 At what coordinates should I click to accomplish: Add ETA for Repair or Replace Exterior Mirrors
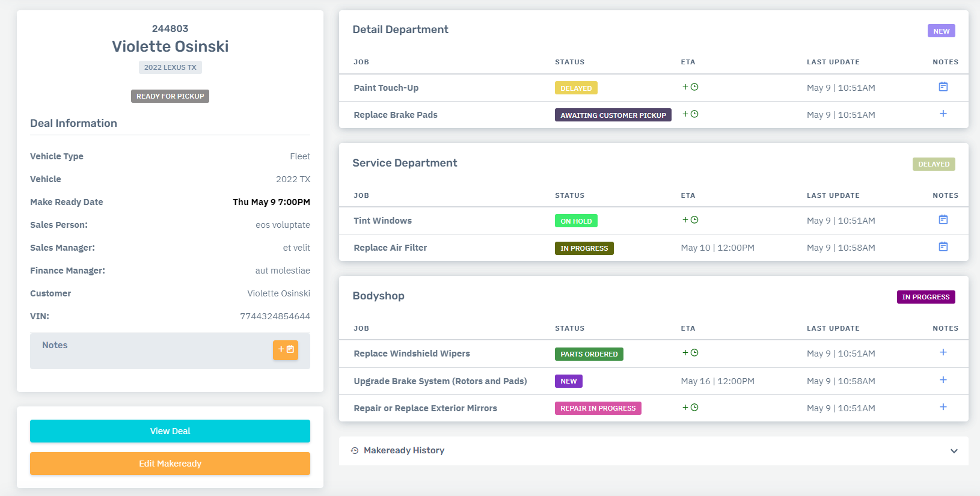[690, 408]
